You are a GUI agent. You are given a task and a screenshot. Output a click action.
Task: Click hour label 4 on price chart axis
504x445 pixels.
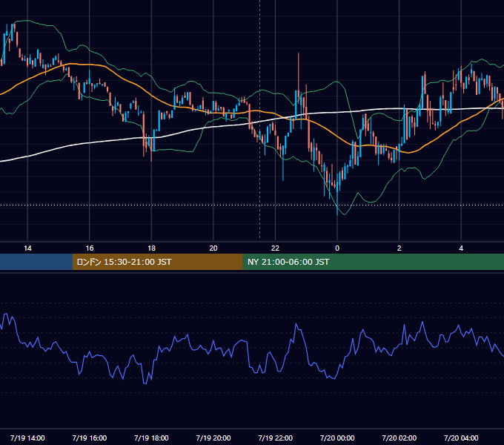pyautogui.click(x=461, y=248)
